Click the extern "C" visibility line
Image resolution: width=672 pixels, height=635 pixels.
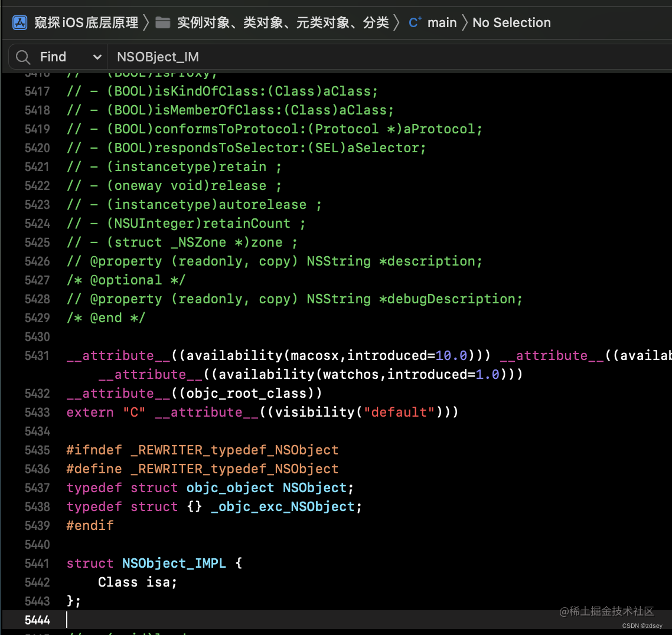click(262, 413)
